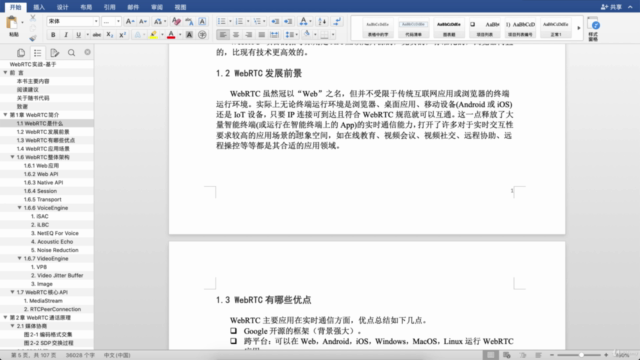This screenshot has height=360, width=640.
Task: Justify text alignment
Action: point(262,35)
